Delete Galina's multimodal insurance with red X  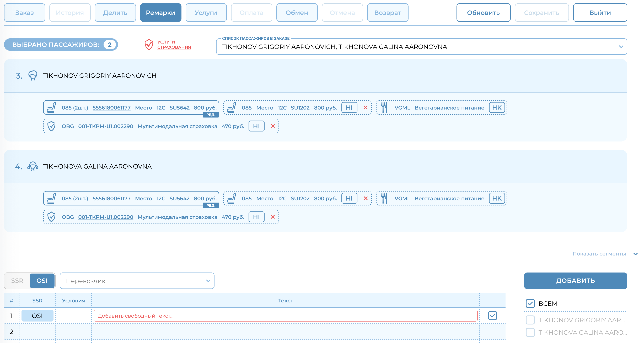tap(273, 217)
